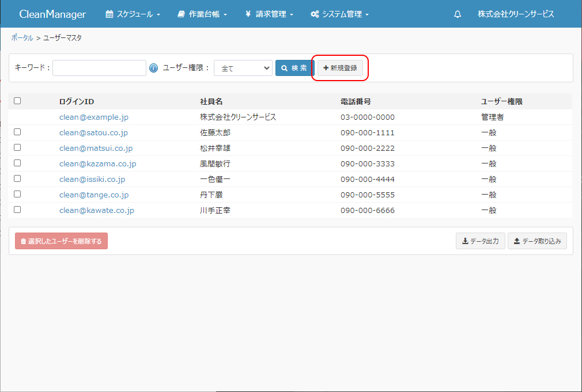The image size is (582, 392).
Task: Click データ出力 export button
Action: coord(480,241)
